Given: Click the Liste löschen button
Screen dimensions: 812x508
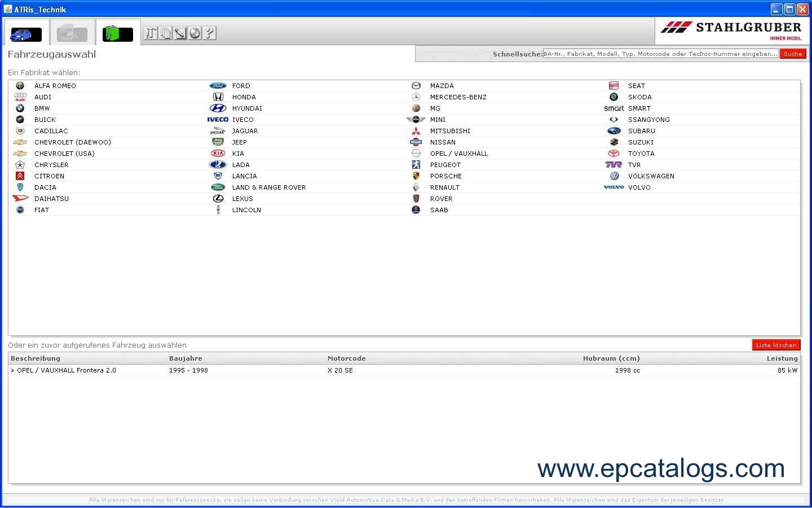Looking at the screenshot, I should pos(776,345).
